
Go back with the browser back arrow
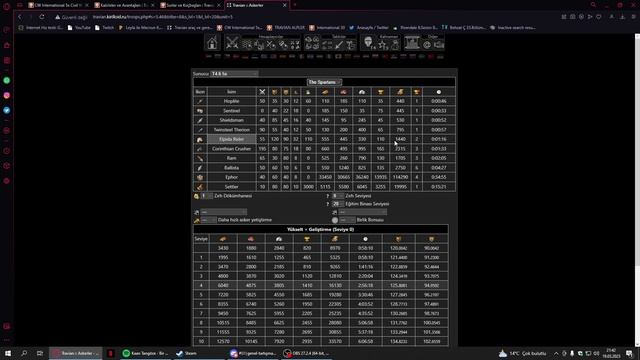click(20, 17)
